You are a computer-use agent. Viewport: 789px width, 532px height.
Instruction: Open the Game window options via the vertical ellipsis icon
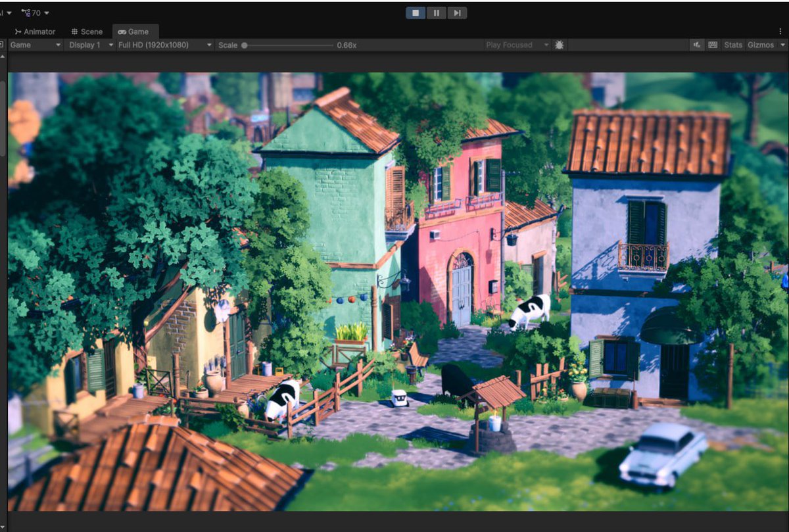pos(781,31)
